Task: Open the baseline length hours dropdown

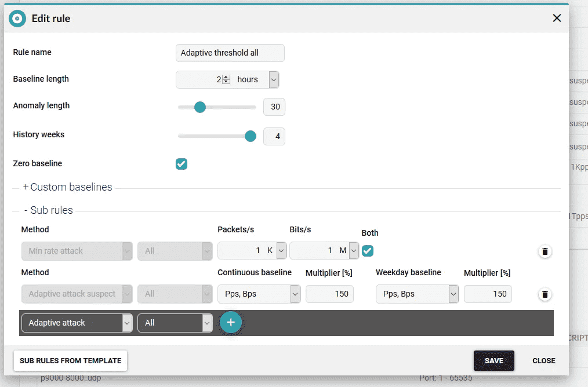Action: 273,79
